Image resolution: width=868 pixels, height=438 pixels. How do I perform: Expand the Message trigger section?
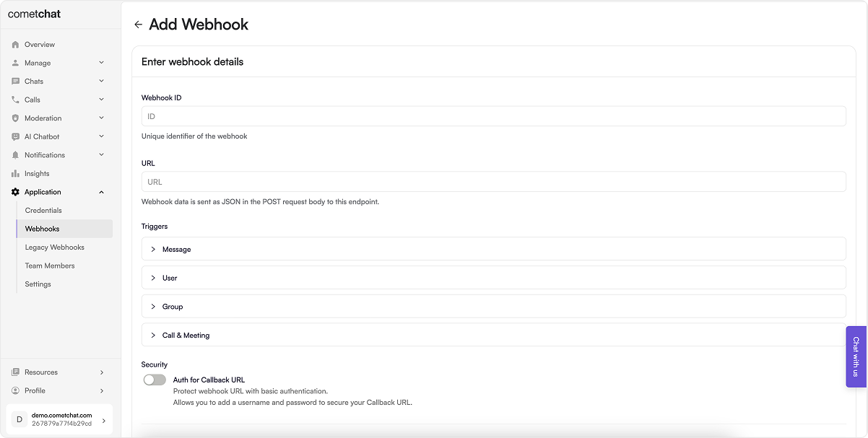[x=493, y=249]
